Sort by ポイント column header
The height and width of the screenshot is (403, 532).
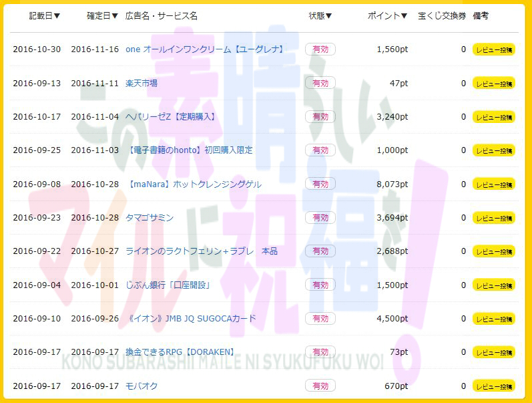click(x=387, y=15)
